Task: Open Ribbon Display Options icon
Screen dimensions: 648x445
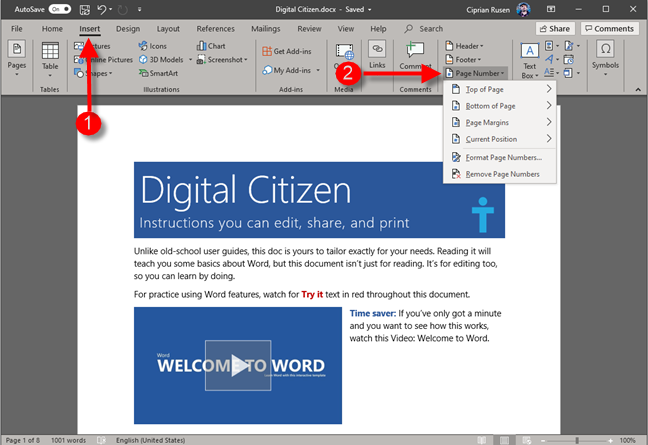Action: (x=551, y=9)
